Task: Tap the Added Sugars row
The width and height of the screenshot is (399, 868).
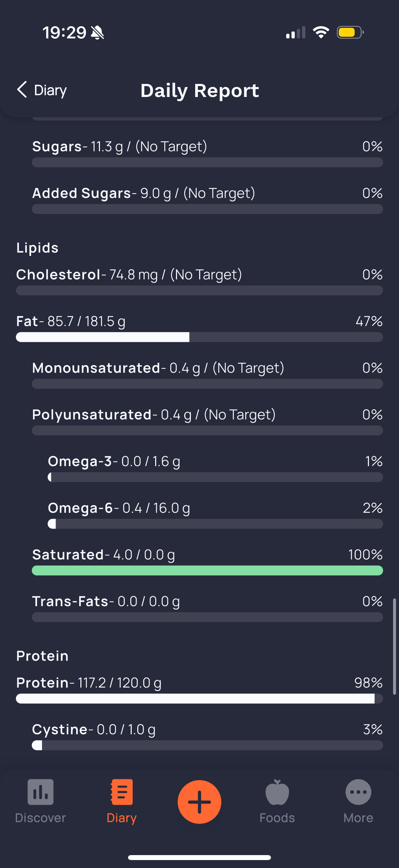Action: click(207, 200)
